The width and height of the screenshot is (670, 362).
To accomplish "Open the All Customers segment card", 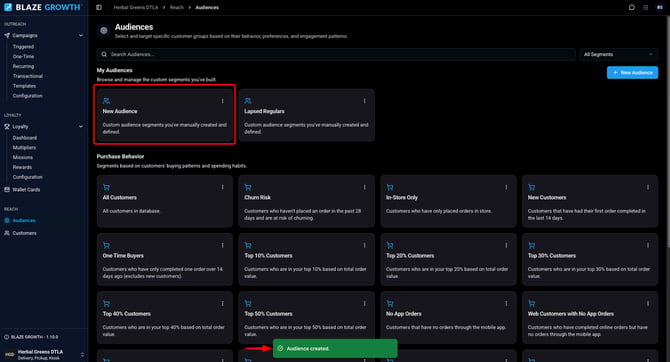I will pos(165,201).
